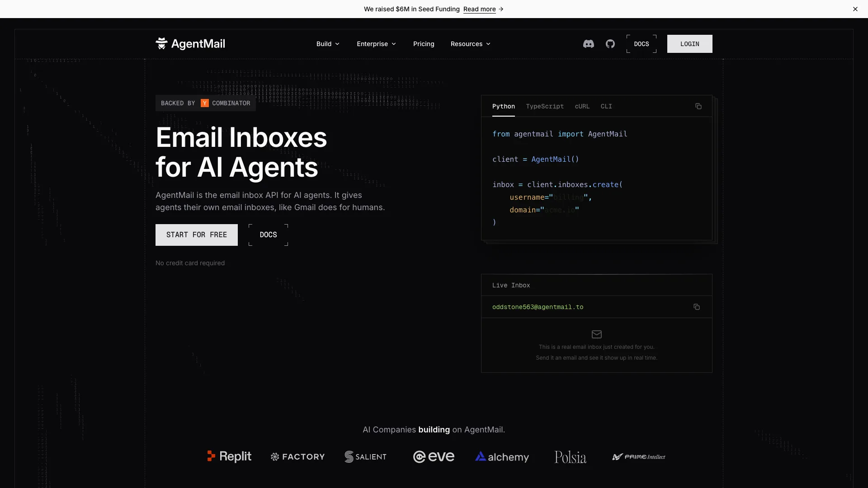Copy the code snippet
Screen dimensions: 868x488
[x=698, y=106]
